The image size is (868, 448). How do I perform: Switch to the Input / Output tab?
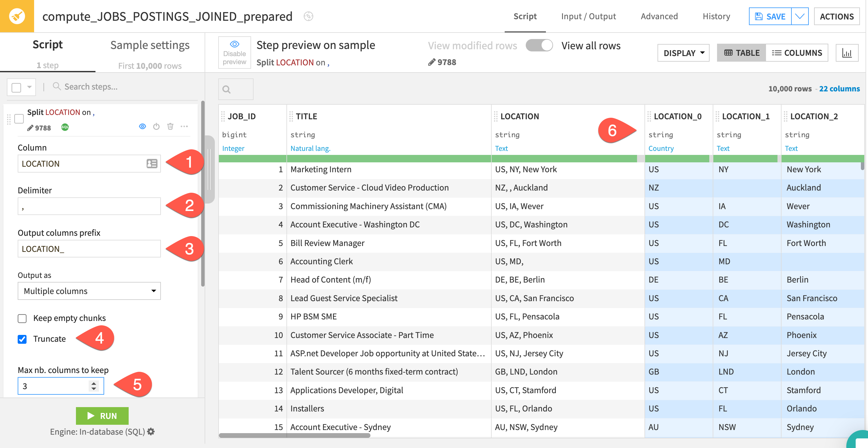pyautogui.click(x=588, y=16)
